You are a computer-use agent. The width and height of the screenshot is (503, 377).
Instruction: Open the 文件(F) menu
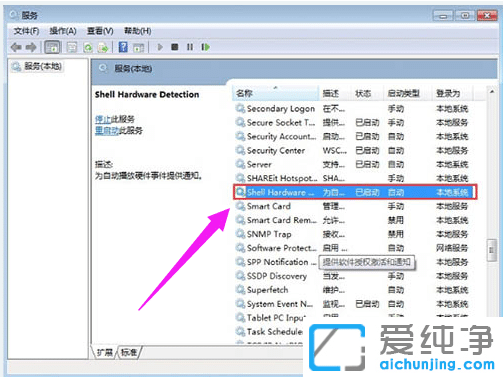pos(26,31)
